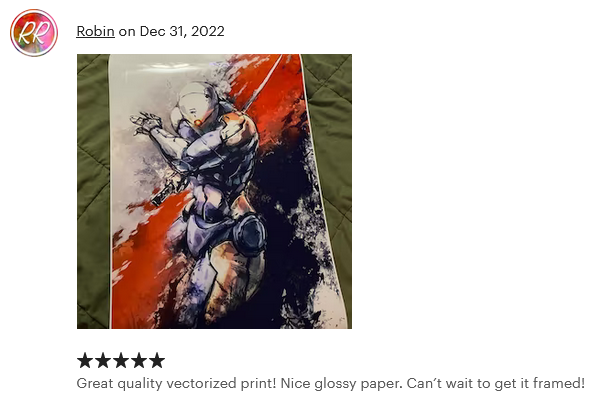
Task: Click the sentence 'Nice glossy paper.'
Action: (x=341, y=383)
